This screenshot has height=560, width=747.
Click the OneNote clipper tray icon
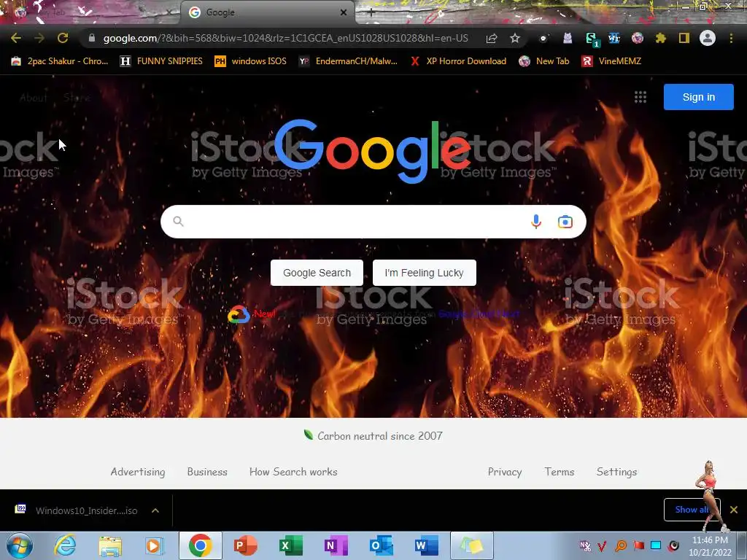585,545
